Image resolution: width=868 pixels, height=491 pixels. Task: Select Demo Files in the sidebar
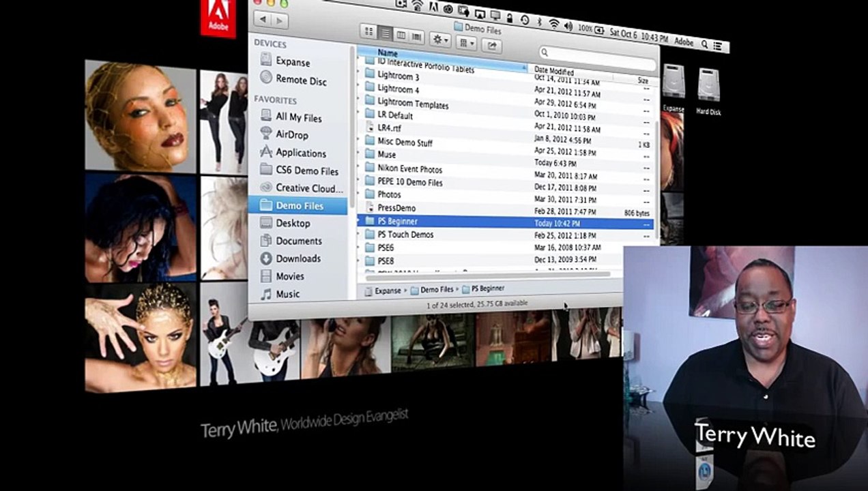point(299,205)
